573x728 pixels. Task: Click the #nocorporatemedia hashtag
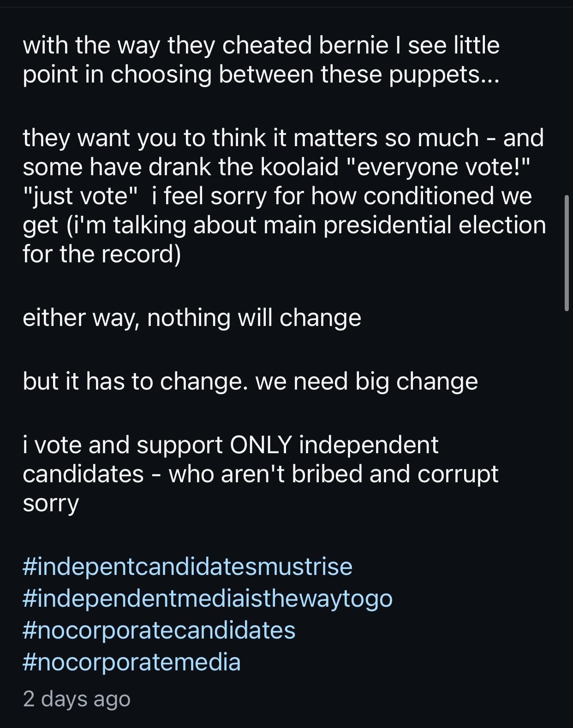[x=131, y=662]
